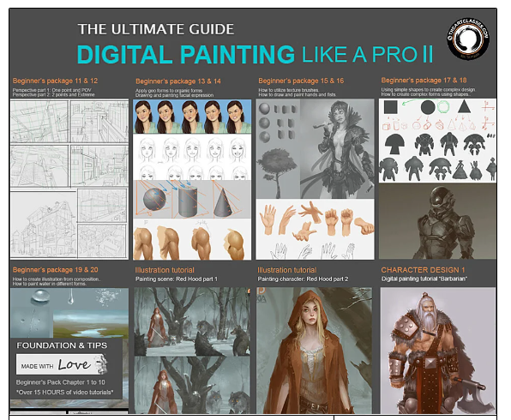Select 'Beginner's package 11 & 12' heading
The image size is (511, 420).
point(55,81)
